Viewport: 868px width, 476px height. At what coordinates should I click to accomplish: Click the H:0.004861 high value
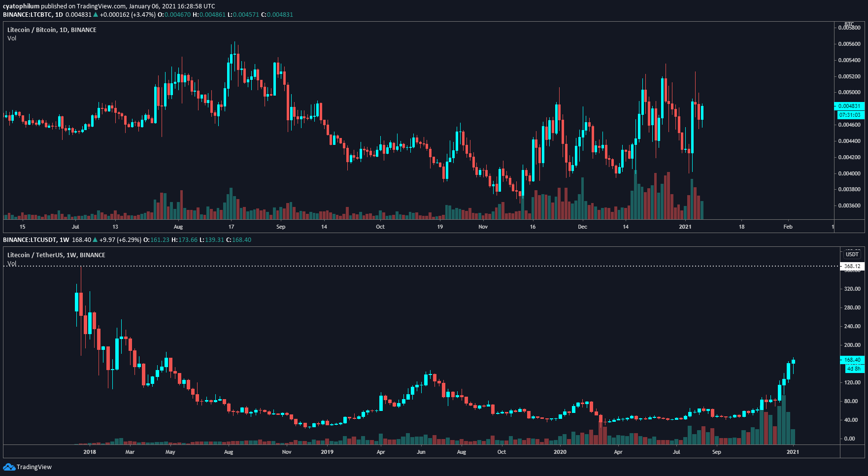point(209,14)
